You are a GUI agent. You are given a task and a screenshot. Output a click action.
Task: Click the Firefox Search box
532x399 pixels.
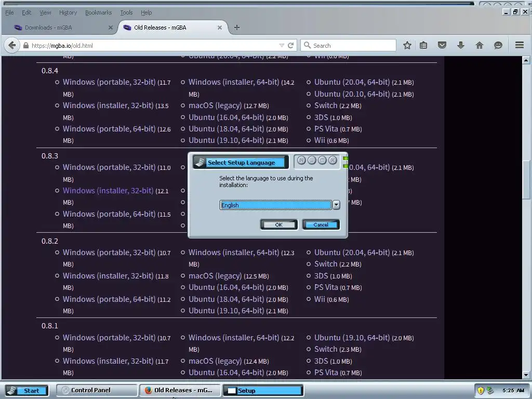348,46
